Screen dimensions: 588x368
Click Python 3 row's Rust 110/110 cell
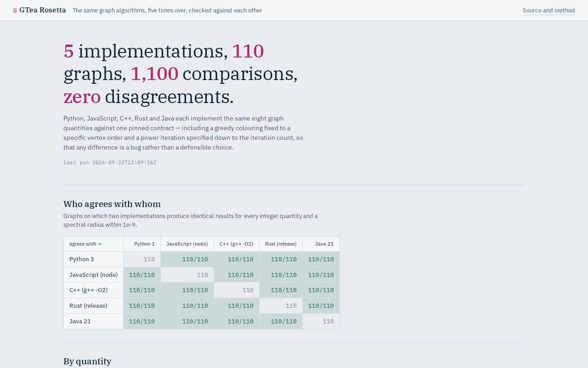(281, 259)
